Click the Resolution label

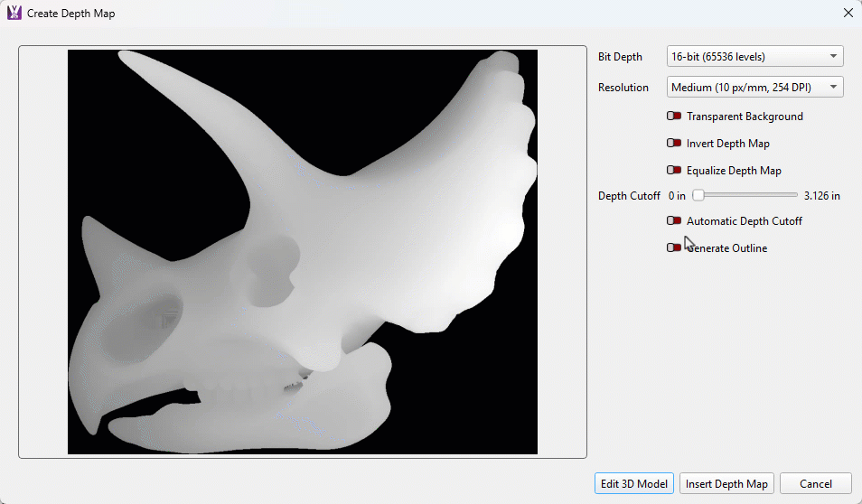pyautogui.click(x=623, y=88)
